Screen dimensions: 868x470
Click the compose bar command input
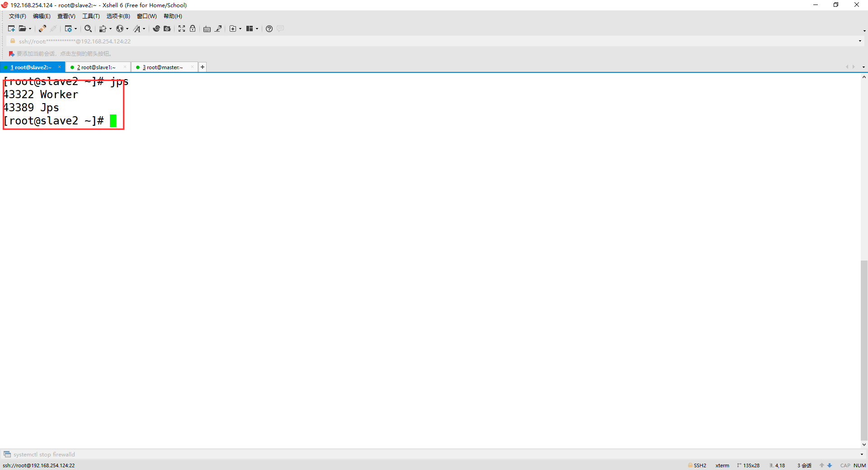tap(434, 454)
